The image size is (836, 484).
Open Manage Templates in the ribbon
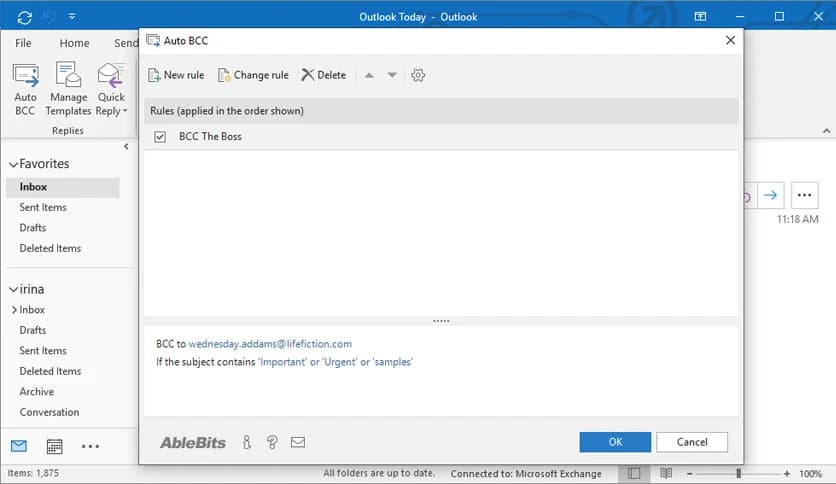point(68,89)
